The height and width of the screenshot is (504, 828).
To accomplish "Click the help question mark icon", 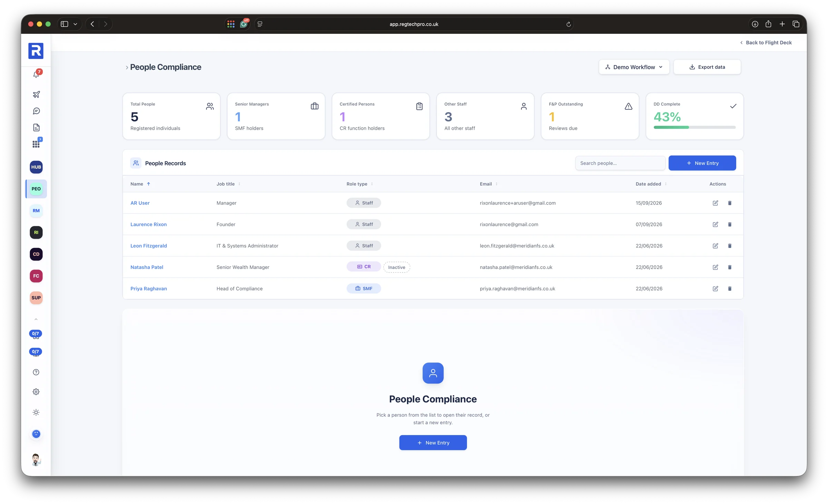I will coord(36,372).
